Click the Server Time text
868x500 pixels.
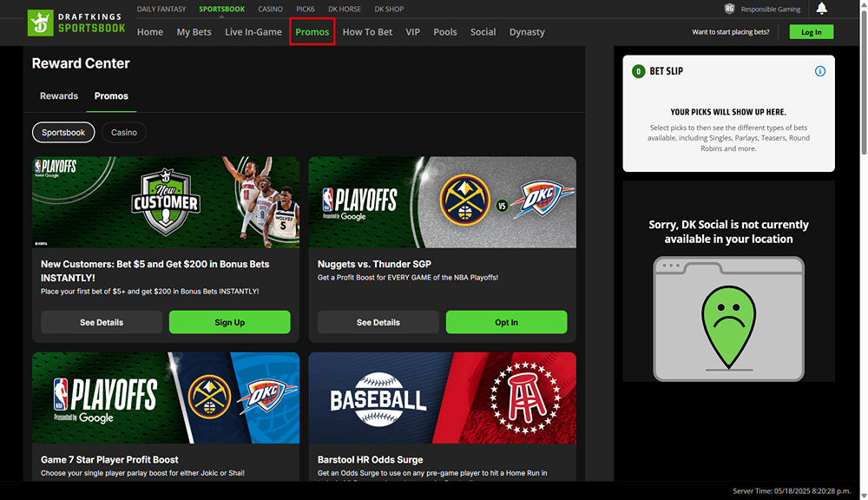point(792,491)
